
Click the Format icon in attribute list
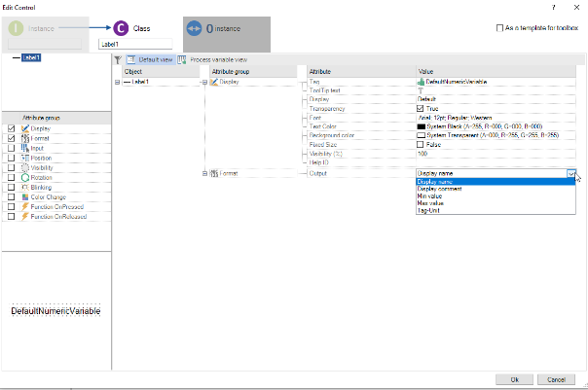click(25, 138)
